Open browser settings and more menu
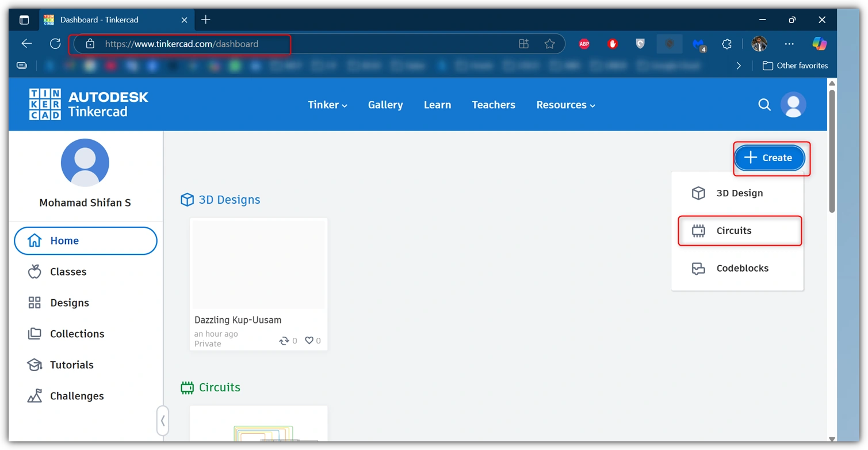This screenshot has width=868, height=450. click(789, 44)
